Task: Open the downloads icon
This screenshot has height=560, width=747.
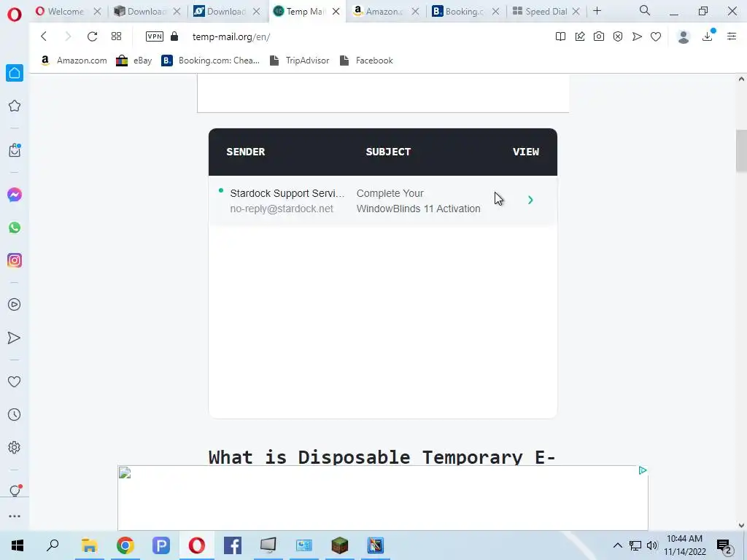Action: click(708, 36)
